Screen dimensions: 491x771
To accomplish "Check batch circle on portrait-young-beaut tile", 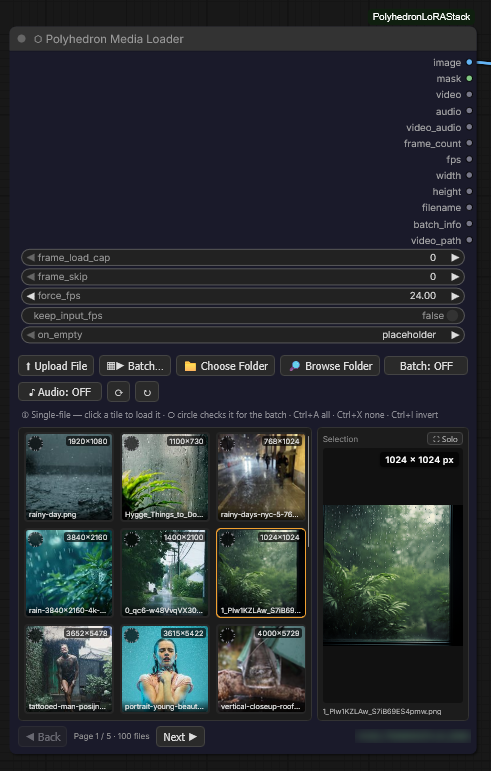I will pos(131,635).
